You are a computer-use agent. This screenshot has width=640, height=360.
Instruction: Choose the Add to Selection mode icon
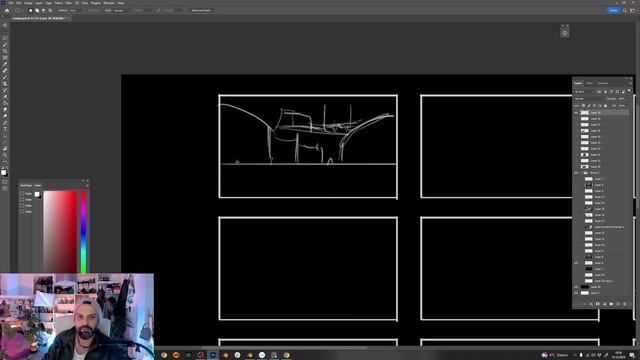coord(37,10)
